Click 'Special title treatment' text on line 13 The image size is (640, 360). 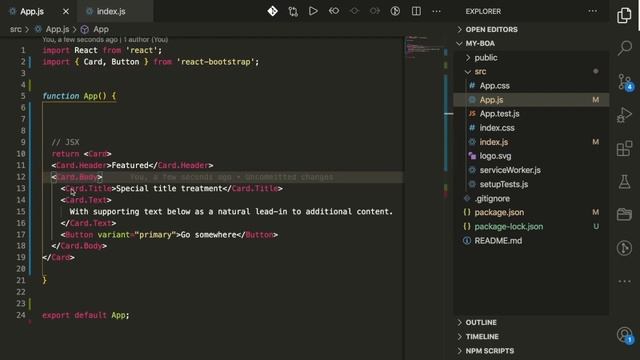pos(169,189)
